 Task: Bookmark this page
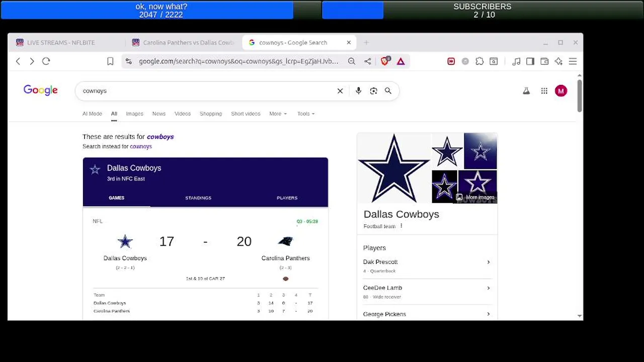pyautogui.click(x=110, y=61)
